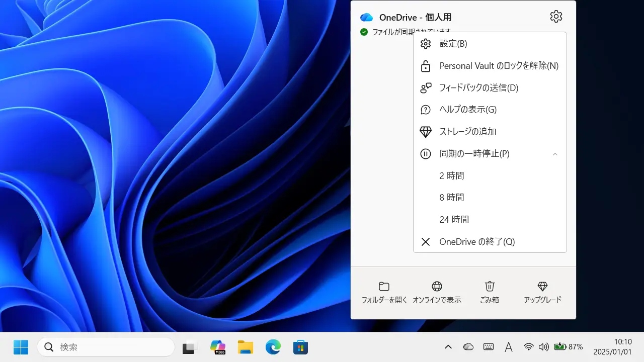The height and width of the screenshot is (362, 644).
Task: Click the アップグレード diamond icon
Action: tap(542, 293)
